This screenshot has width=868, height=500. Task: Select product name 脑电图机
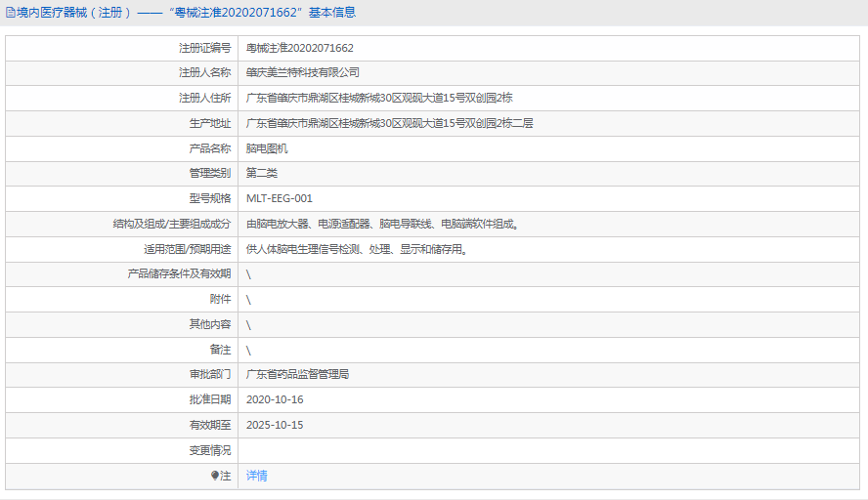[x=267, y=148]
